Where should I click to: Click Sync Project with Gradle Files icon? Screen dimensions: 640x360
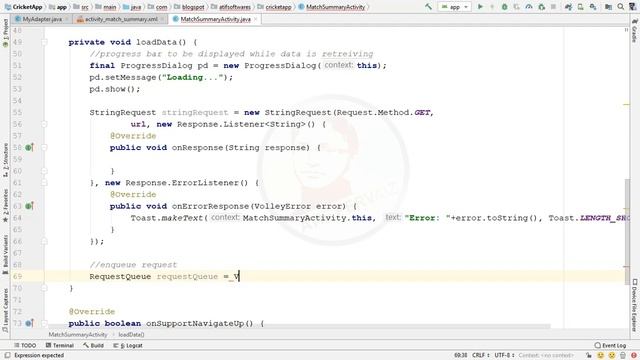(568, 7)
